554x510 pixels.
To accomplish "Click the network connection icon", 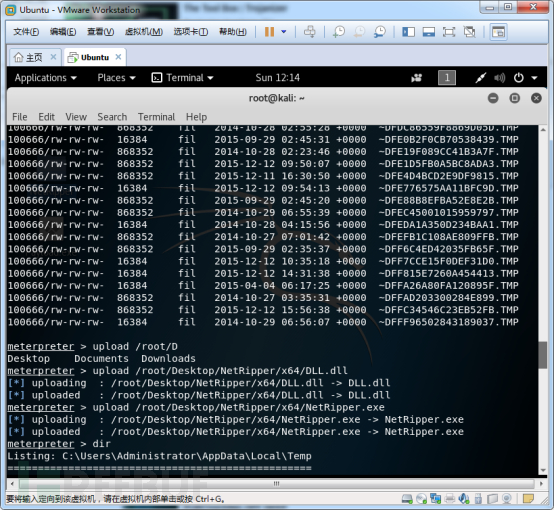I will (481, 78).
